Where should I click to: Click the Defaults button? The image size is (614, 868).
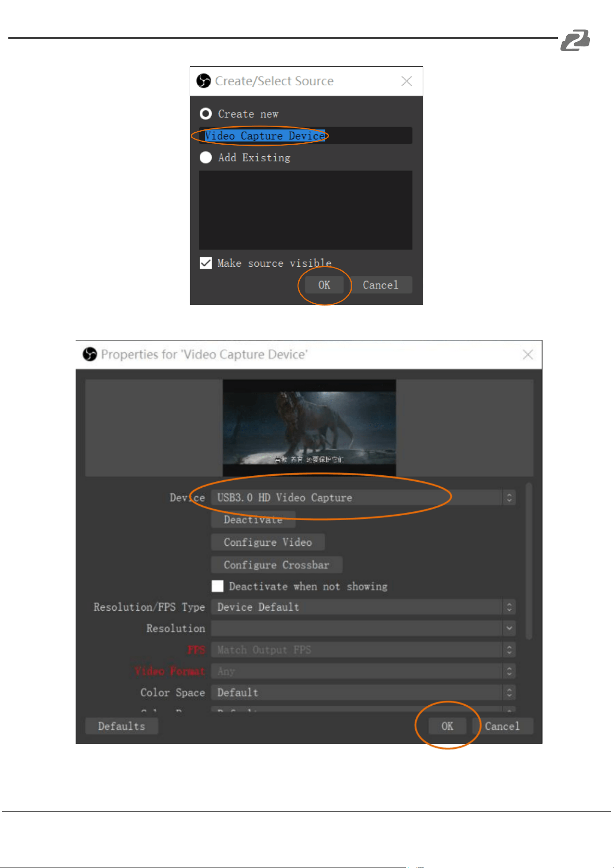coord(121,726)
